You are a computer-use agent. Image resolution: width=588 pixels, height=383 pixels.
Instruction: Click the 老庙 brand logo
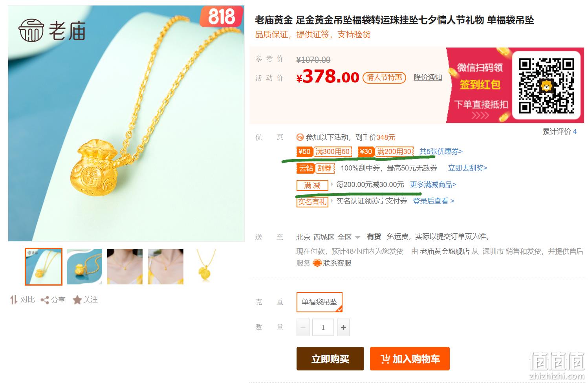point(52,30)
